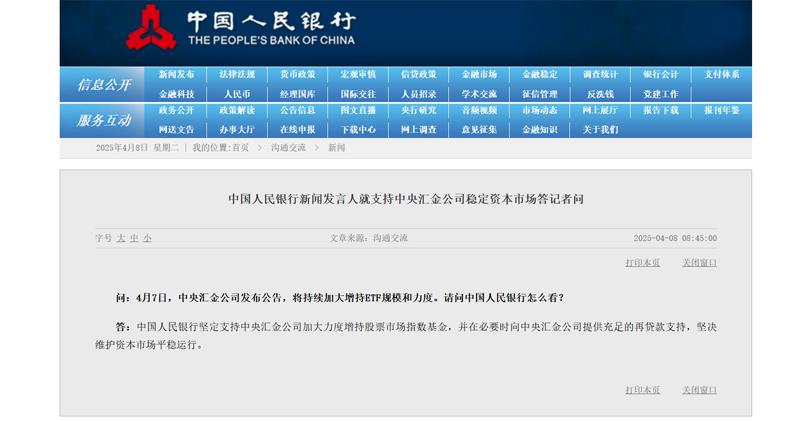Go to 货币政策 section
This screenshot has width=800, height=421.
tap(297, 75)
